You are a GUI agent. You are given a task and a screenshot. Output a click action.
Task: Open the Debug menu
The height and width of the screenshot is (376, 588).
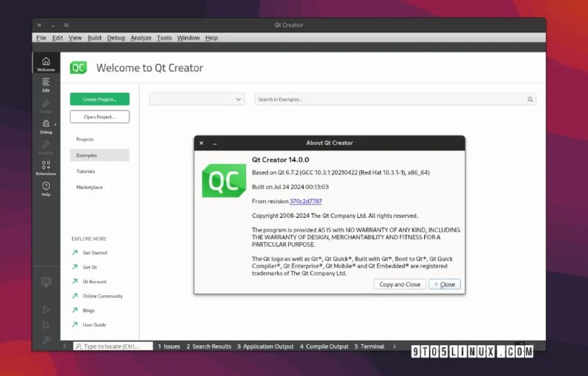pos(116,38)
